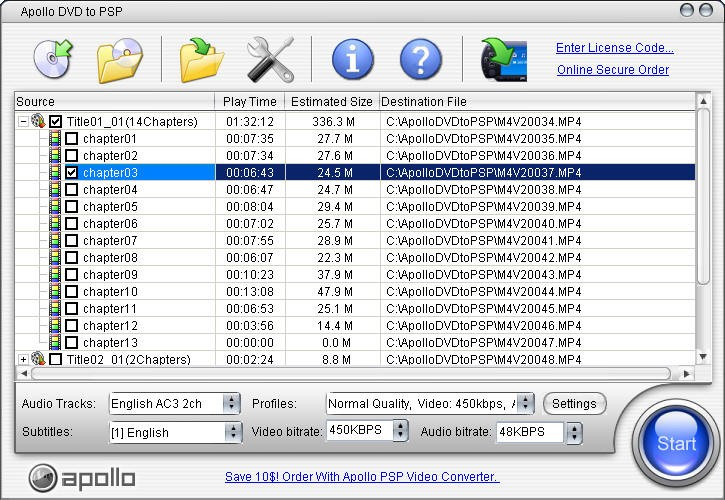Viewport: 725px width, 500px height.
Task: Uncheck the Title01_01 checkbox
Action: [55, 122]
